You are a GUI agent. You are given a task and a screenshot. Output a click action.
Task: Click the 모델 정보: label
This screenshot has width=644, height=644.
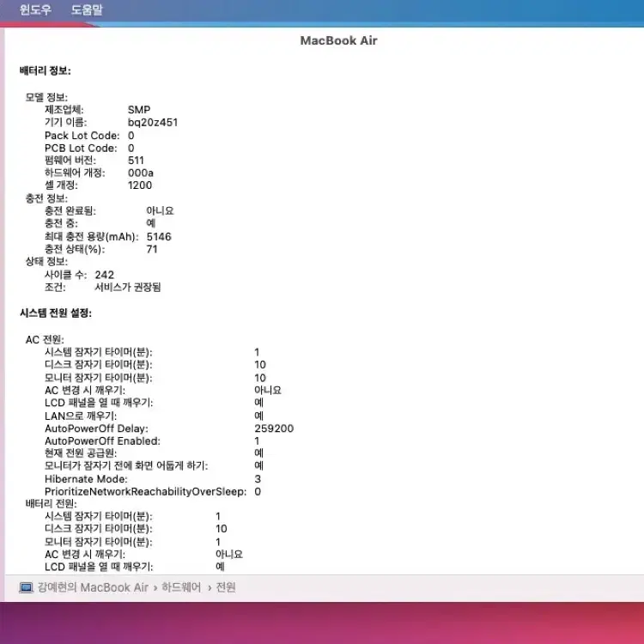pos(46,97)
